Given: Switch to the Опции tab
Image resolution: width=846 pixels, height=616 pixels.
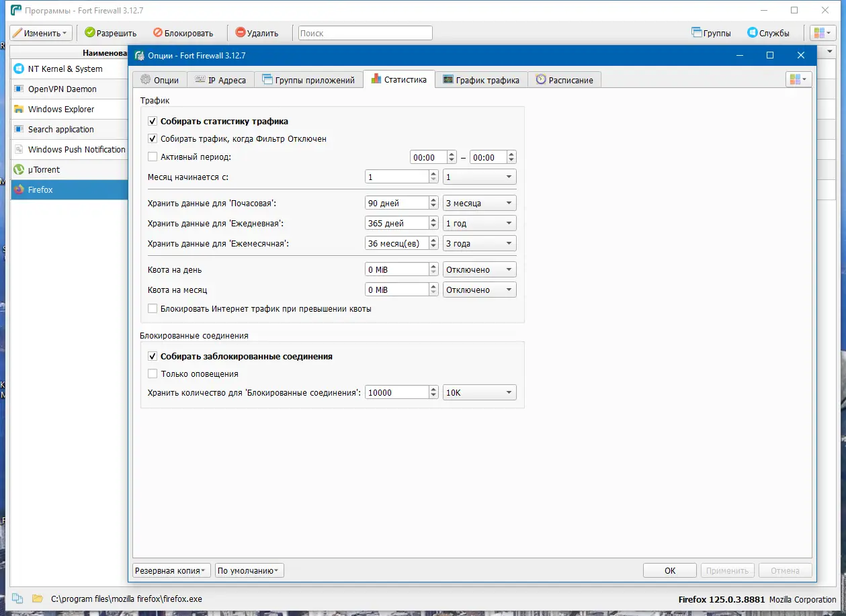Looking at the screenshot, I should coord(159,80).
